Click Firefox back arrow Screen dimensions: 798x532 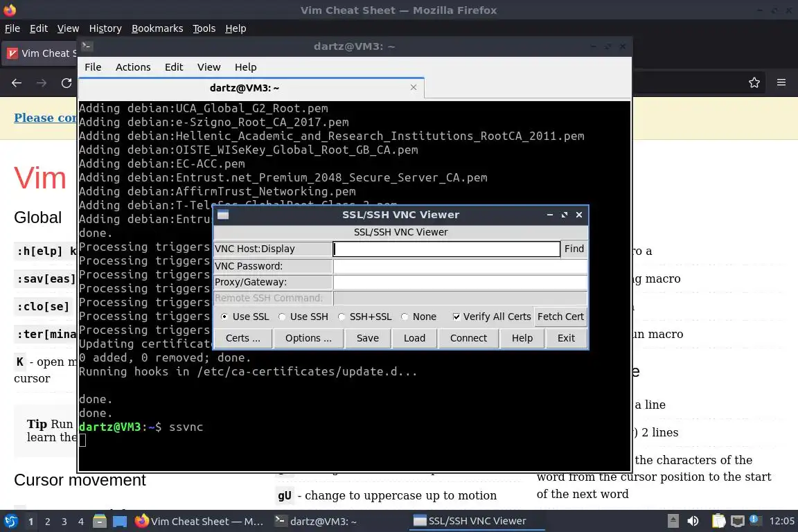17,82
